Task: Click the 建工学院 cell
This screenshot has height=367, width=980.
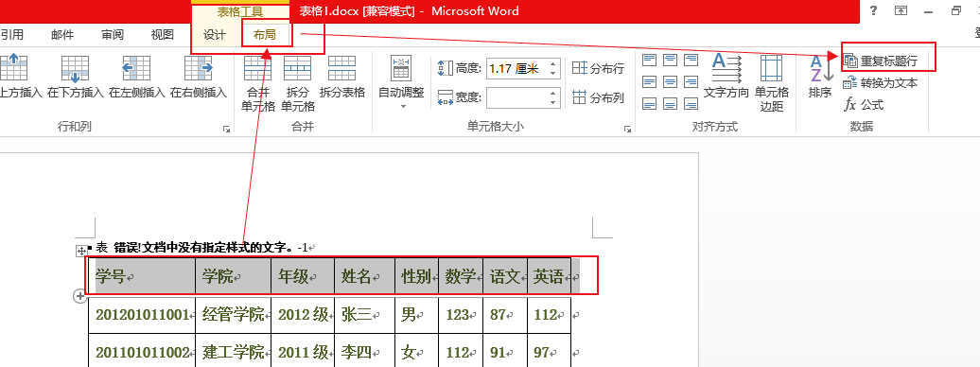Action: [233, 351]
